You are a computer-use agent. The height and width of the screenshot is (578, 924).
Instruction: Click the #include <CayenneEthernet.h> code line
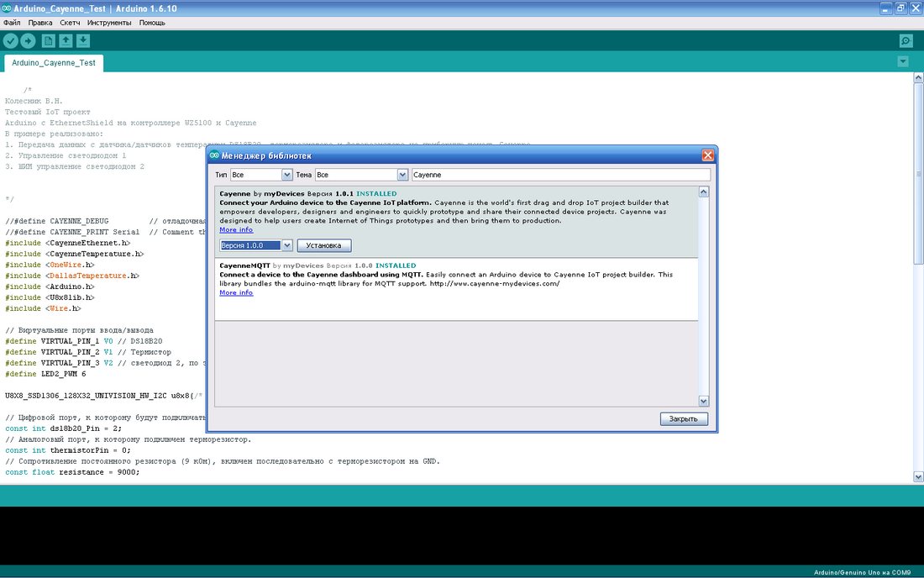tap(68, 243)
